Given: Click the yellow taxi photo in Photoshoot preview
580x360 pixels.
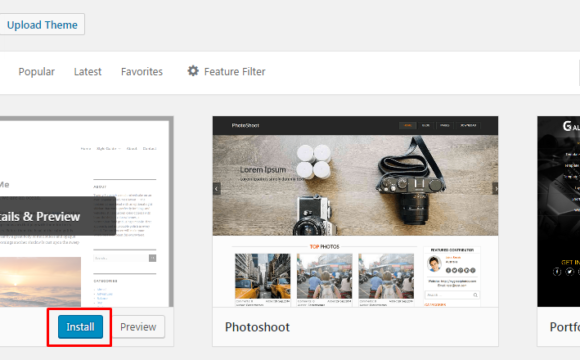Looking at the screenshot, I should 263,276.
